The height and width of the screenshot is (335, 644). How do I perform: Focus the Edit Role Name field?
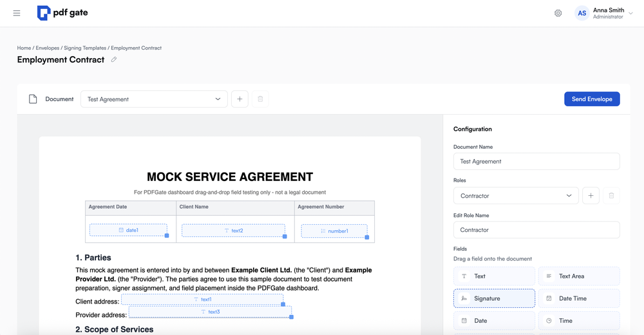pos(536,230)
